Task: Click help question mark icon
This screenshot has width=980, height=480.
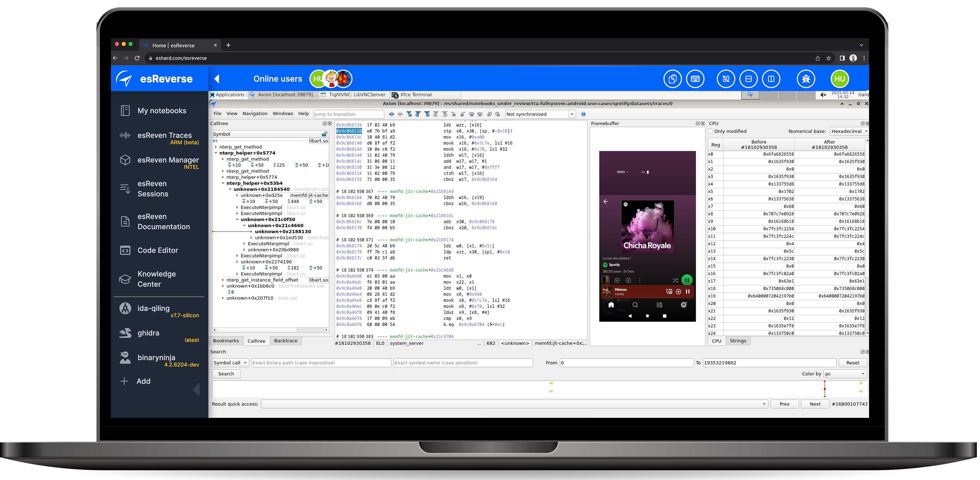Action: pos(583,114)
